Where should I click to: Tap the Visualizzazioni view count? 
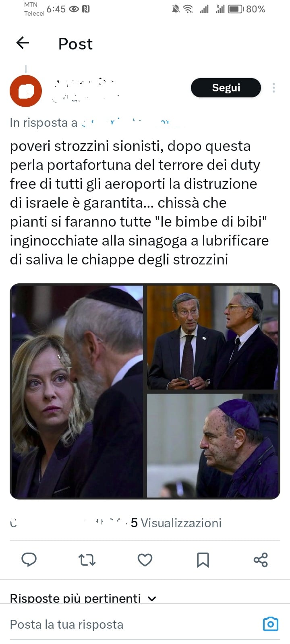[x=176, y=523]
